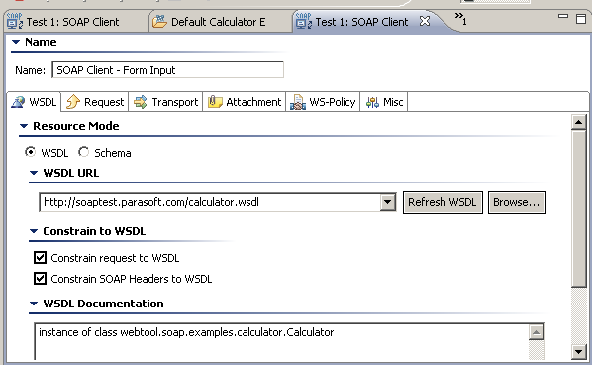This screenshot has width=592, height=365.
Task: Click the WS-Policy tab document icon
Action: click(298, 102)
